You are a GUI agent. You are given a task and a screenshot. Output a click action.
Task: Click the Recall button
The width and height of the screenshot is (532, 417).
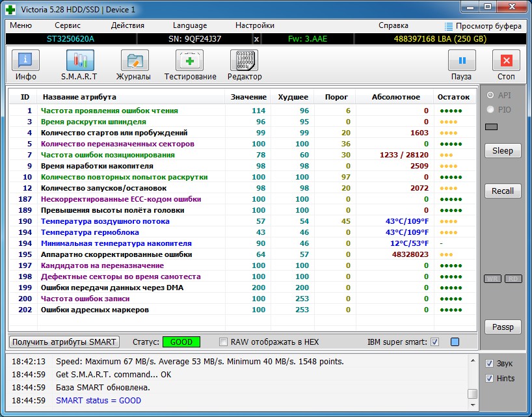[x=503, y=191]
